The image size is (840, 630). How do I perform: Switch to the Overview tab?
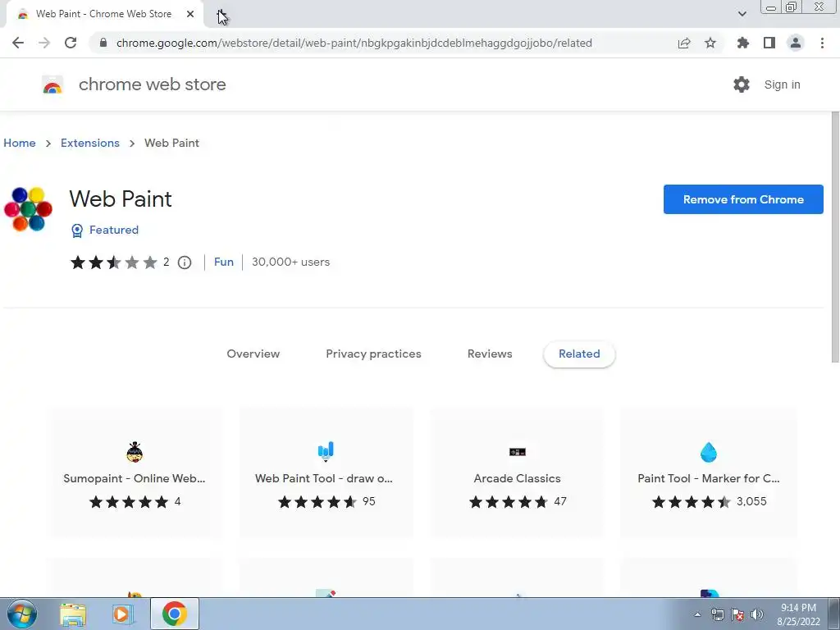click(x=253, y=354)
